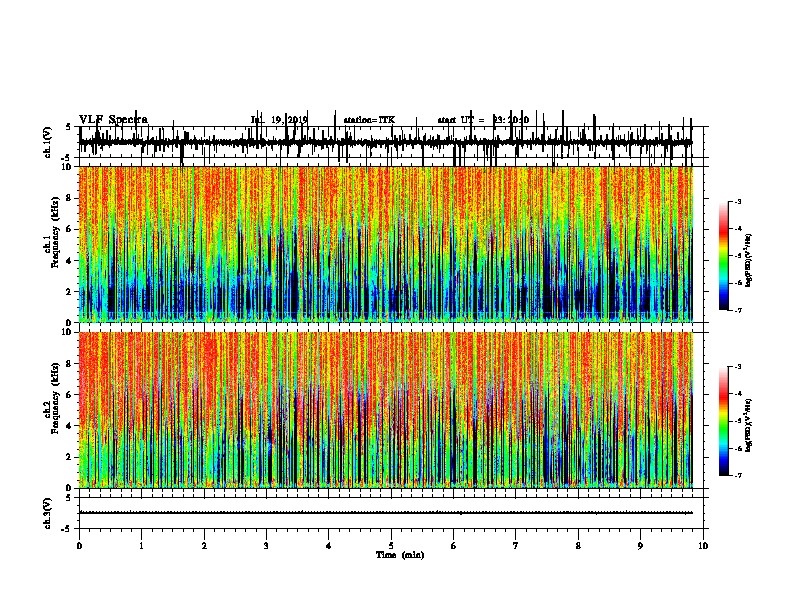
Task: Click the "7" tick on the time axis
Action: [516, 546]
